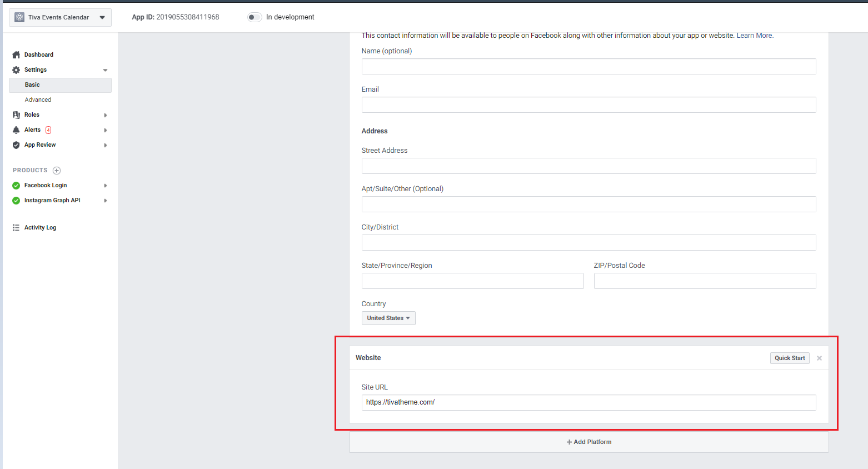
Task: Open the App Review menu label
Action: click(x=40, y=145)
